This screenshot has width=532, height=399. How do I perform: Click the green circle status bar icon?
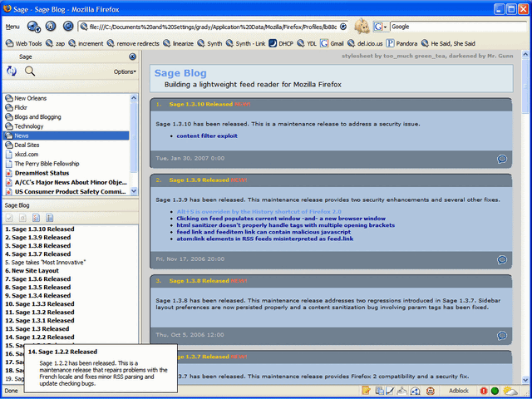tap(495, 391)
